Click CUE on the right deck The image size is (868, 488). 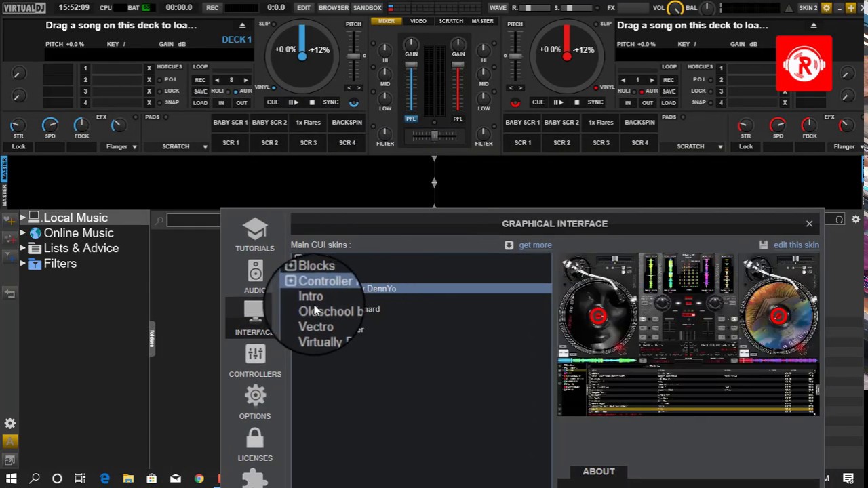538,102
